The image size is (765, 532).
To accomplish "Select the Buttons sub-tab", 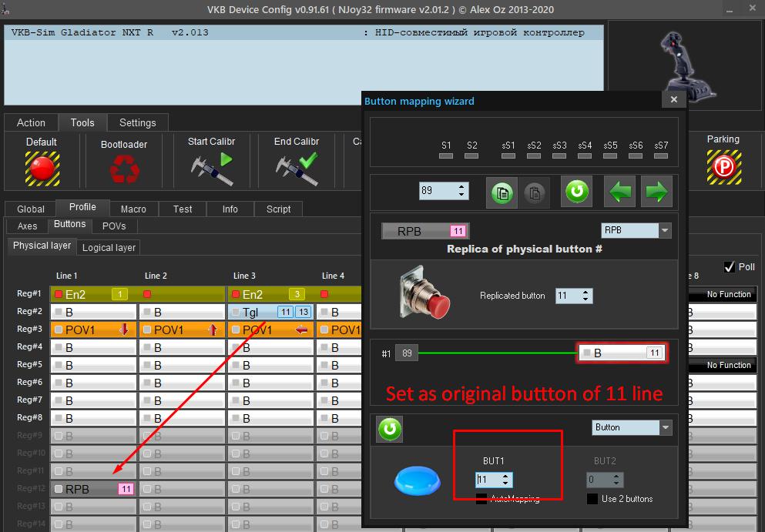I will click(70, 224).
